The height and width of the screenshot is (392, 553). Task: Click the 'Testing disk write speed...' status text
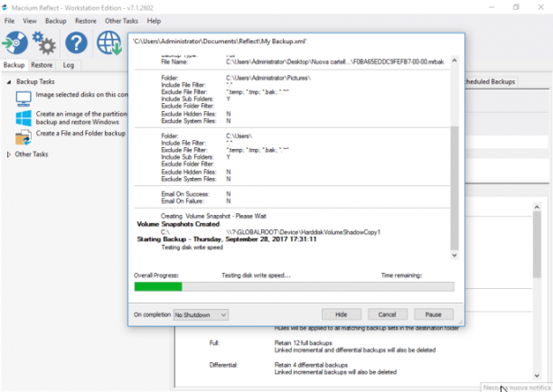click(x=256, y=275)
